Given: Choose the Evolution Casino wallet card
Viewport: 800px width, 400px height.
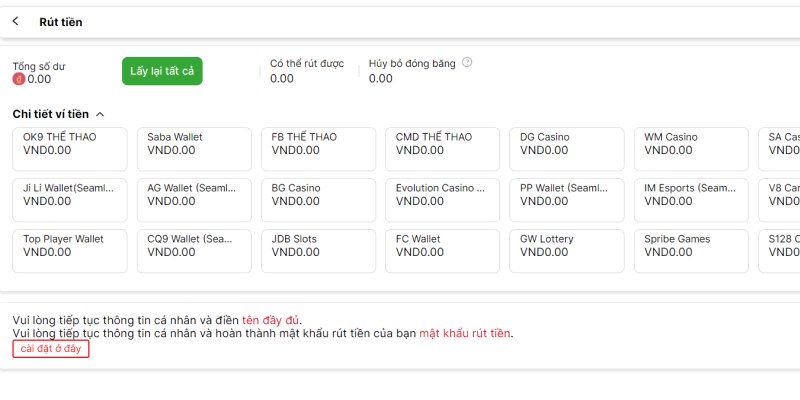Looking at the screenshot, I should [442, 199].
